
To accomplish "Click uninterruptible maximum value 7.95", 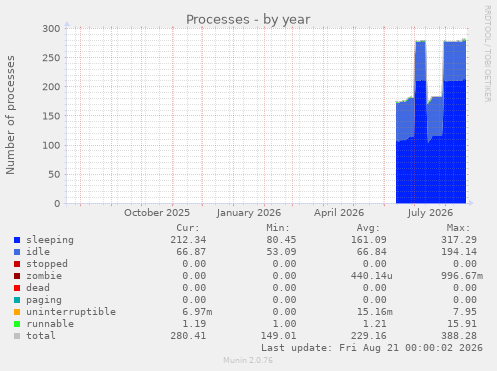I will [x=465, y=312].
